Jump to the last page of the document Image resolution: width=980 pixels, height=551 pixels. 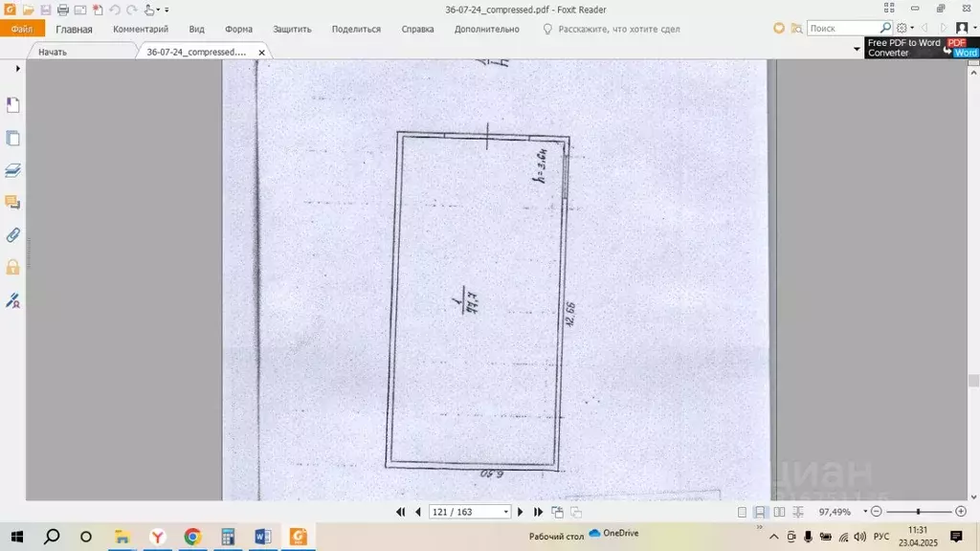point(538,512)
